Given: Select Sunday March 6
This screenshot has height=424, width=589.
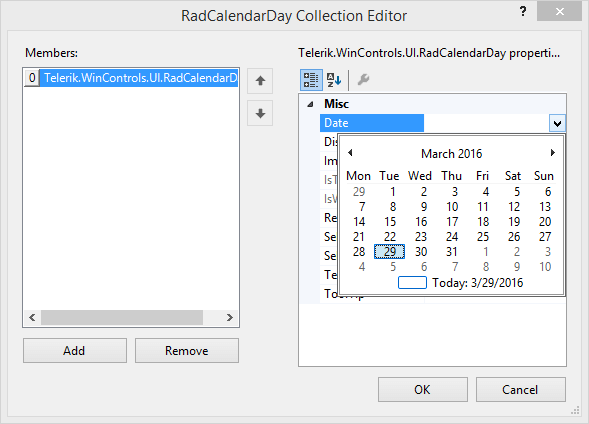Looking at the screenshot, I should point(548,192).
